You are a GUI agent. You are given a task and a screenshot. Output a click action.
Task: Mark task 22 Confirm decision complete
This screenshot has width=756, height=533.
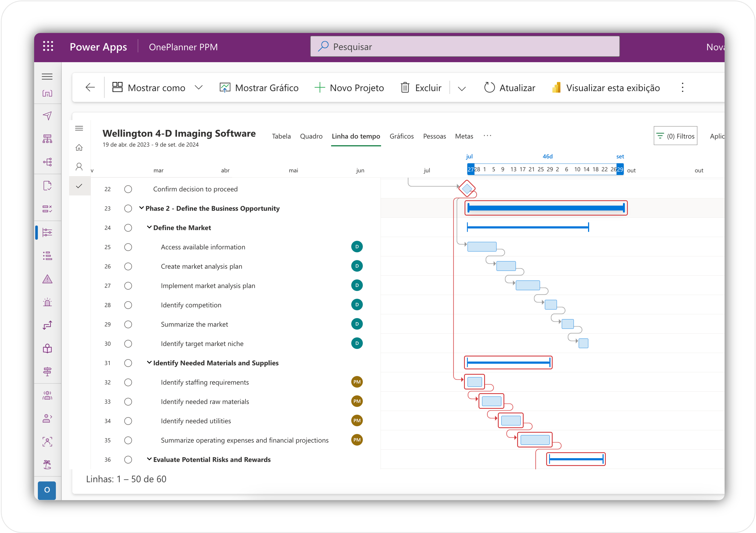128,189
